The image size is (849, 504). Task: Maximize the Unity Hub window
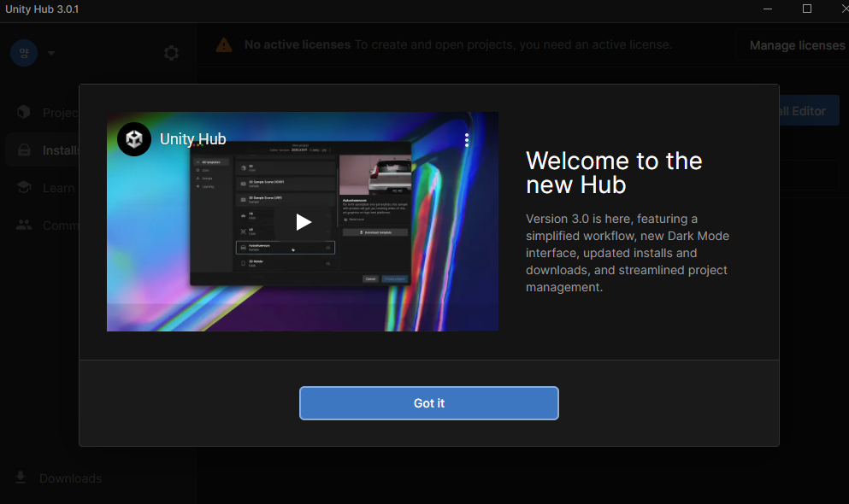coord(807,9)
